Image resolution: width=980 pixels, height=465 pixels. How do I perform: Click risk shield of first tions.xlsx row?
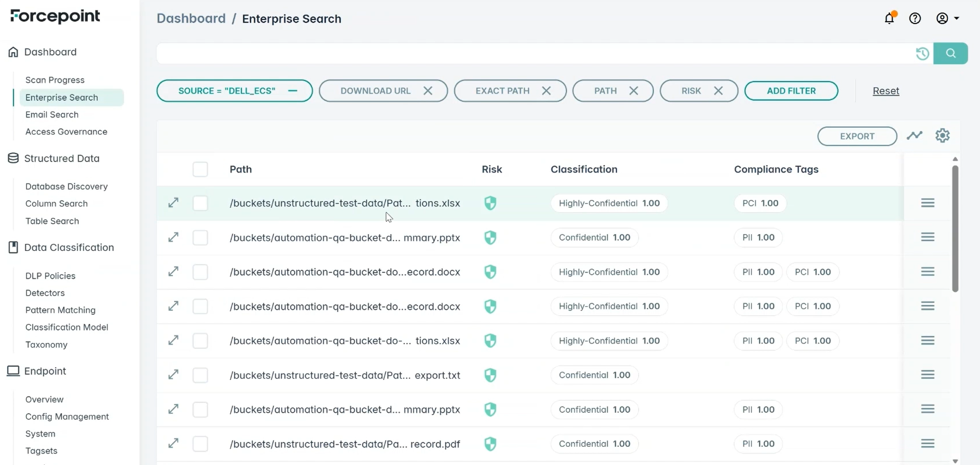click(x=490, y=203)
